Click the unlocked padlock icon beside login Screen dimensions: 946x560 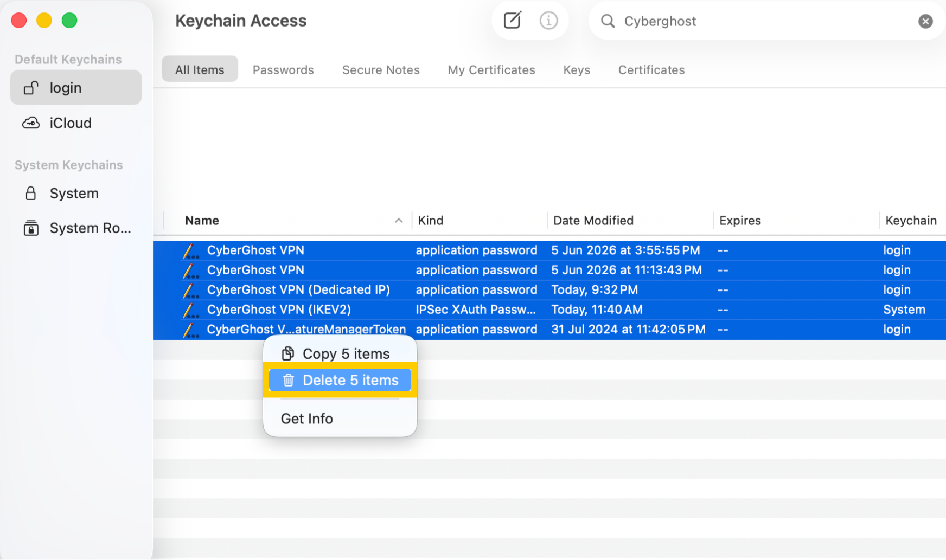pos(31,88)
